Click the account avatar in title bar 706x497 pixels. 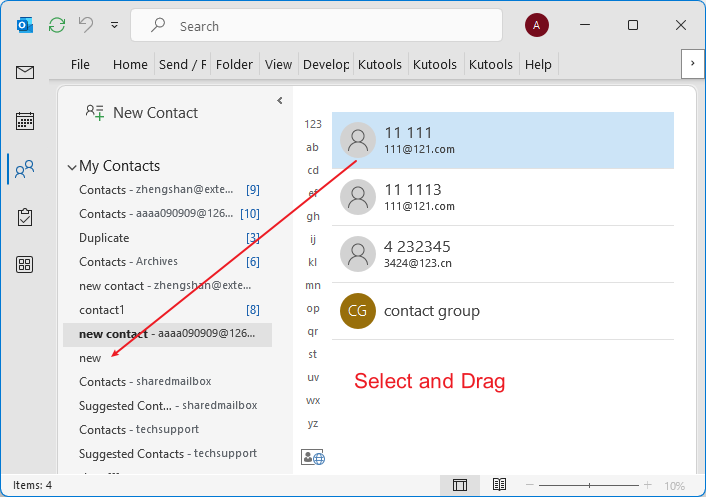coord(537,25)
